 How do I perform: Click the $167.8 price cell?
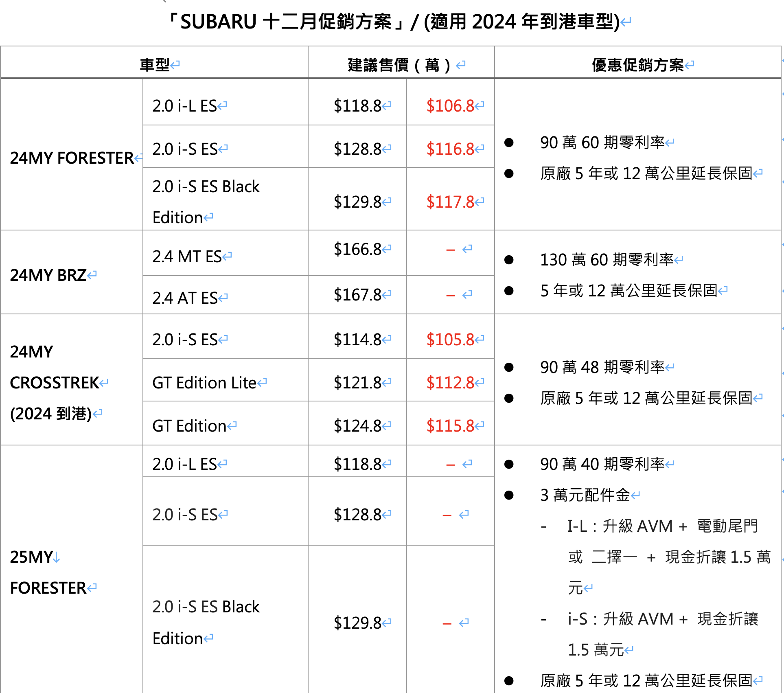[x=357, y=295]
